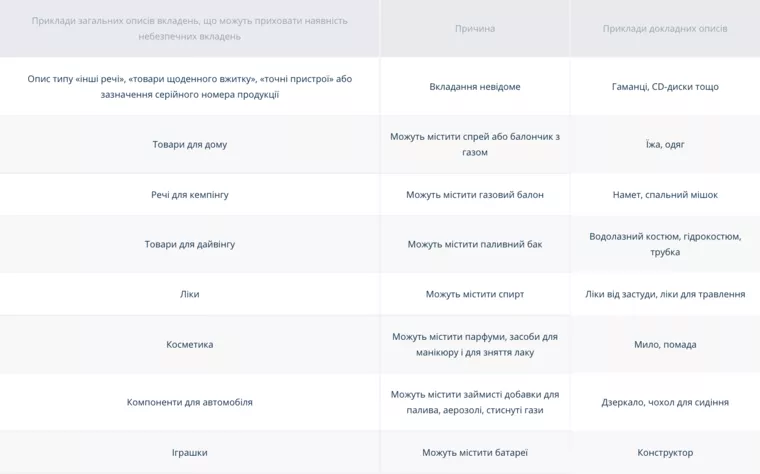
Task: Click the "Приклади докладних описів" column header
Action: 665,29
